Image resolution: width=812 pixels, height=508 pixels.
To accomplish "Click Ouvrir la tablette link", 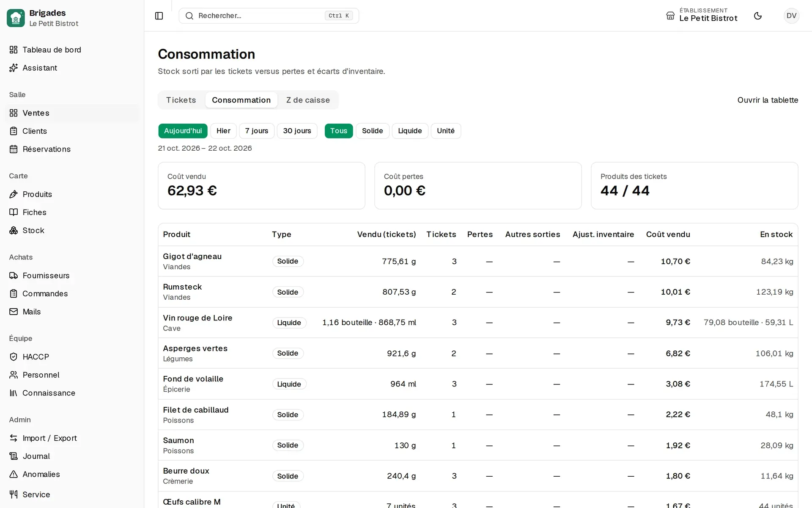I will coord(768,100).
